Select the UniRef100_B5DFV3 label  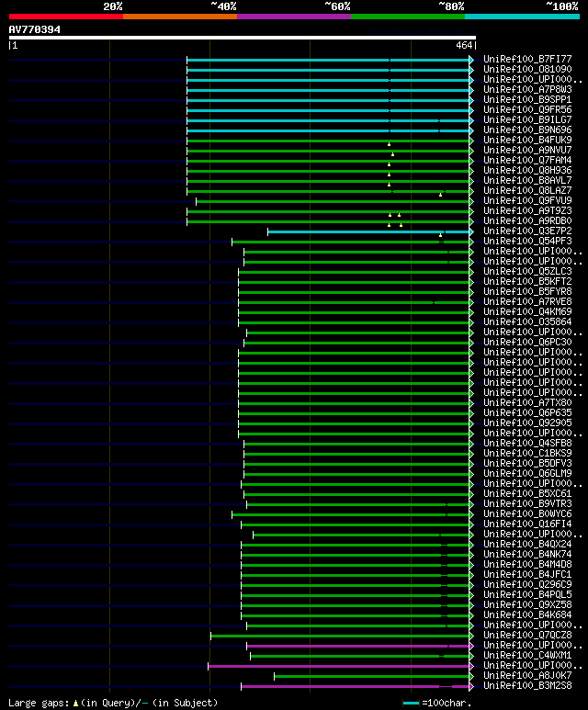click(527, 463)
